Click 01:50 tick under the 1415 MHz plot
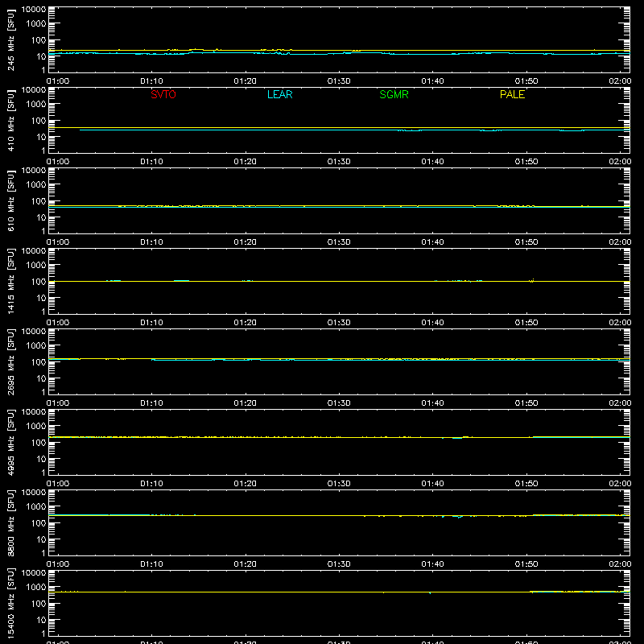The image size is (644, 644). tap(526, 323)
